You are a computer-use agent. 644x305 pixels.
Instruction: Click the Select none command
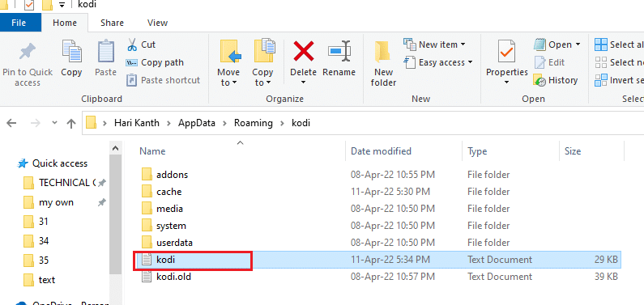[619, 62]
